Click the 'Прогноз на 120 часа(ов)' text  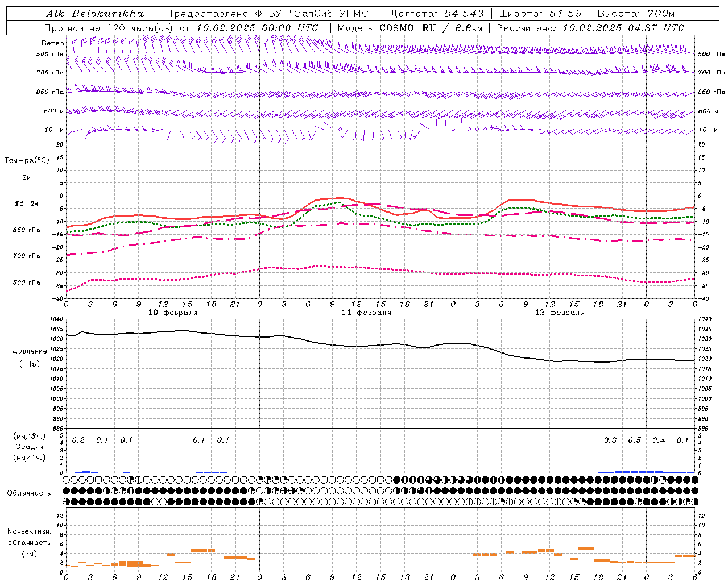coord(110,28)
